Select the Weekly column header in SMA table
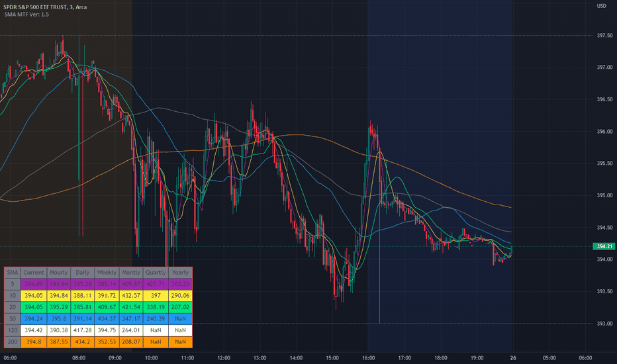This screenshot has height=364, width=617. 107,272
